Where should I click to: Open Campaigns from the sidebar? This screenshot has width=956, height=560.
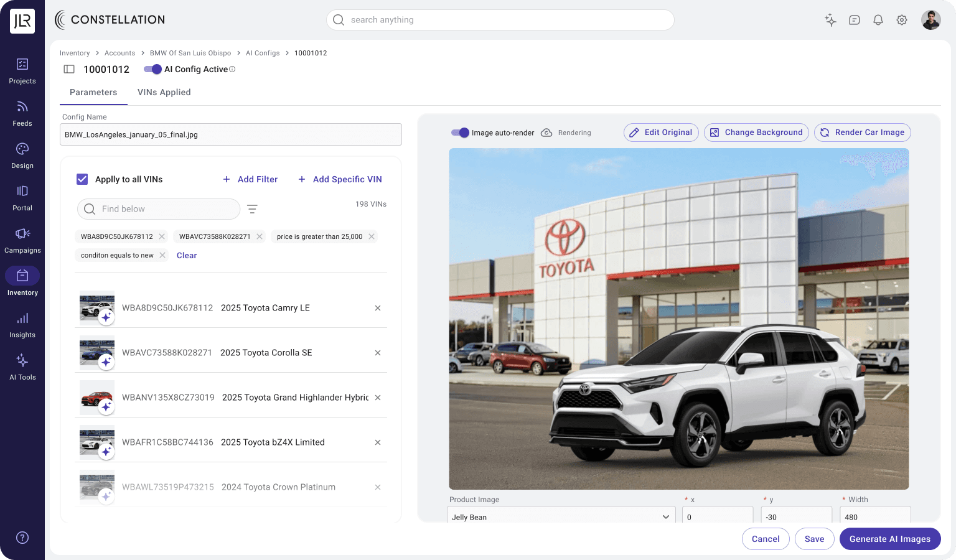22,240
